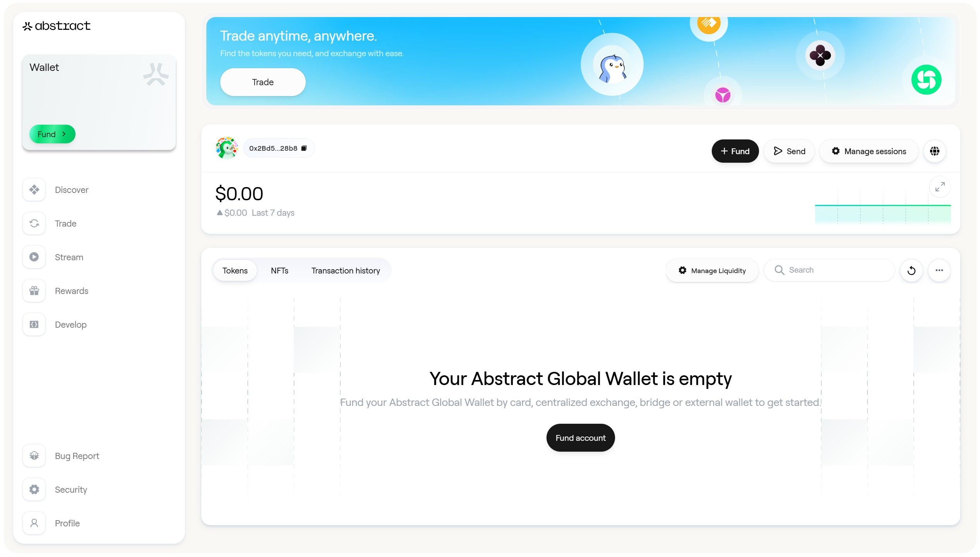Image resolution: width=980 pixels, height=557 pixels.
Task: Open the three-dots more options menu
Action: tap(939, 270)
